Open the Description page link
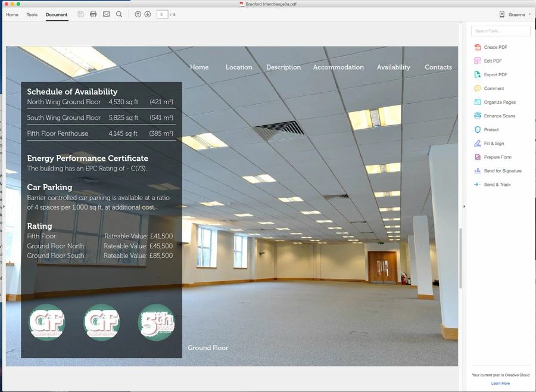The image size is (536, 392). [x=283, y=67]
